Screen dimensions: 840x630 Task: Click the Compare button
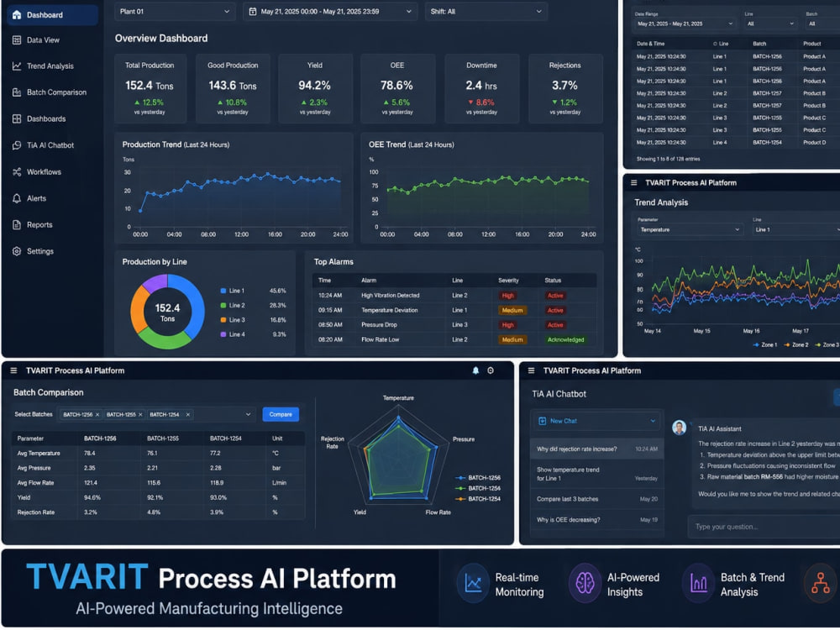[281, 415]
